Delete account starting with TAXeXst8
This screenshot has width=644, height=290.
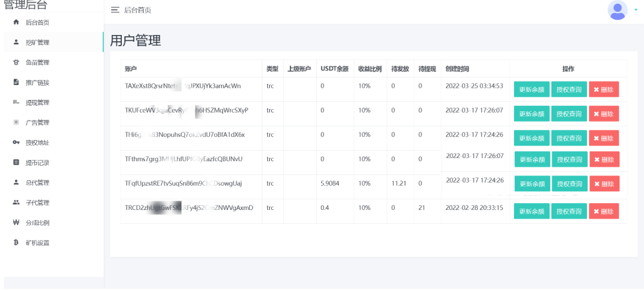click(x=604, y=89)
